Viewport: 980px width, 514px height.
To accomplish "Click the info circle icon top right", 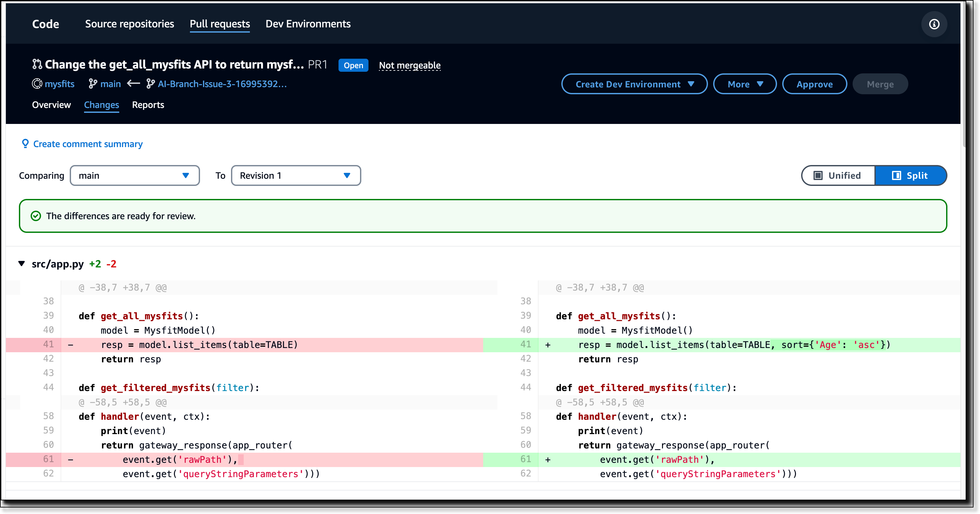I will (x=934, y=24).
